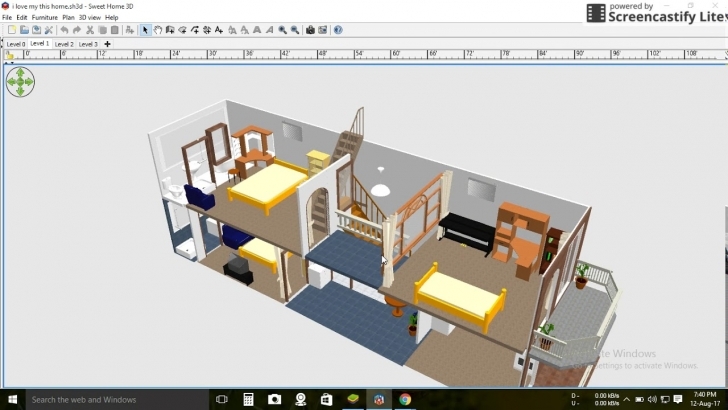Create a new home with New icon
The height and width of the screenshot is (410, 728).
(12, 30)
